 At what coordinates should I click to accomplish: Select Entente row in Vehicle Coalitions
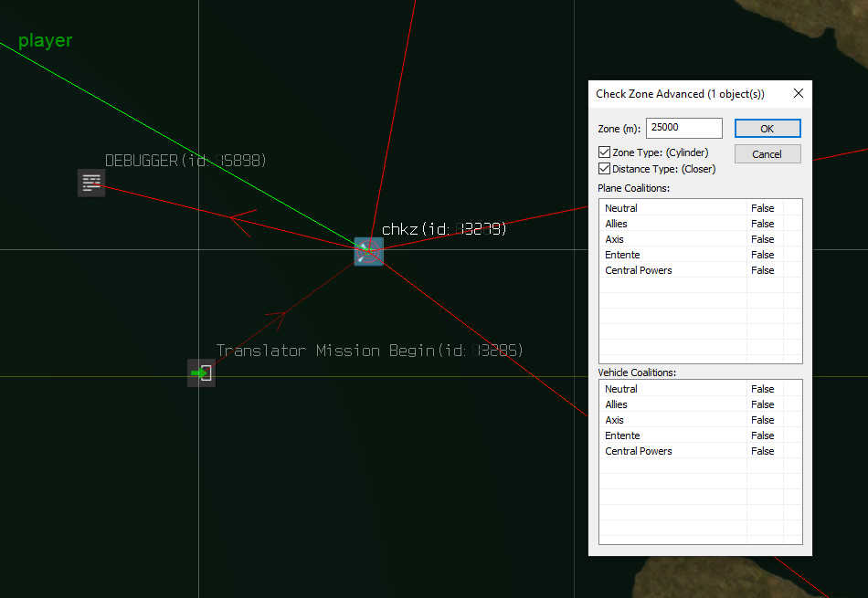tap(700, 435)
